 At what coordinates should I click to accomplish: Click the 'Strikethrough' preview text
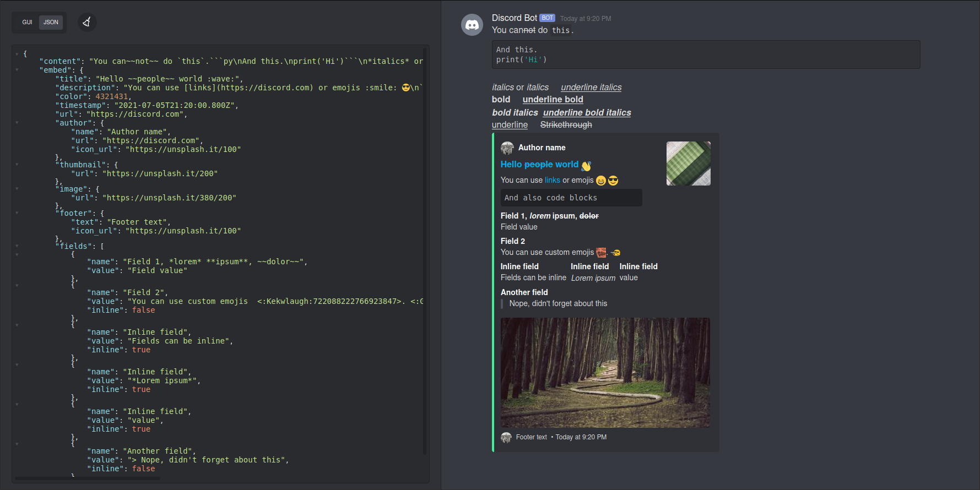point(566,125)
